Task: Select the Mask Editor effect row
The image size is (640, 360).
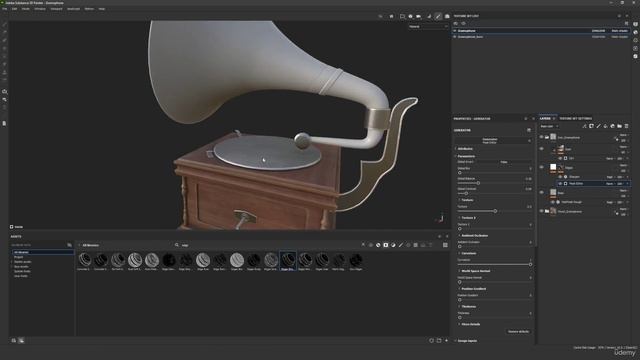Action: pos(592,184)
